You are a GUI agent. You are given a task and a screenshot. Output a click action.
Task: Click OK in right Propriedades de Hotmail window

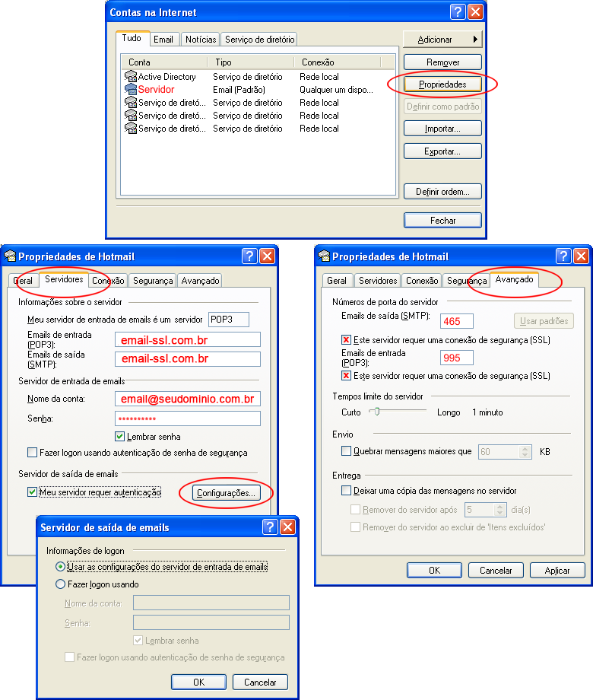pos(434,570)
